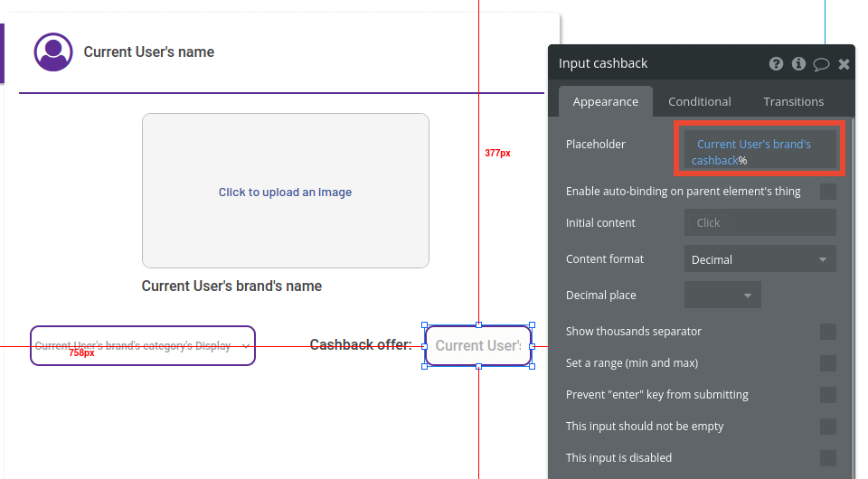
Task: Click the info icon in Input cashback panel
Action: tap(798, 63)
